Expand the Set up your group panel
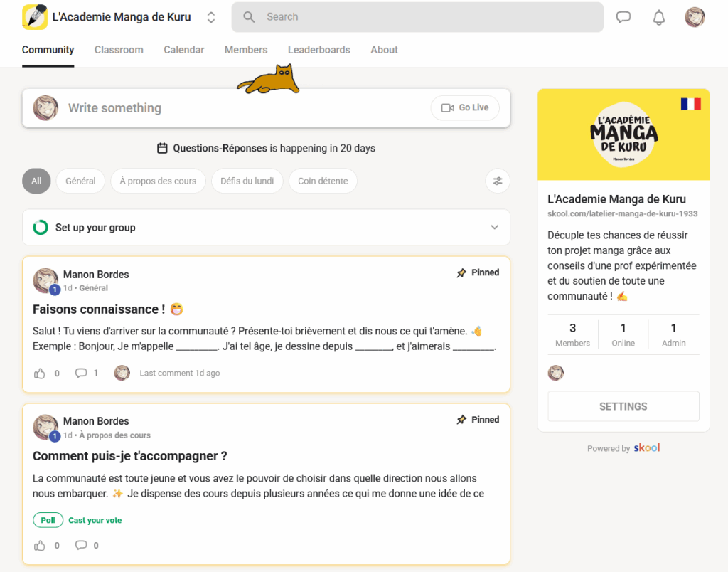The image size is (728, 572). 266,227
